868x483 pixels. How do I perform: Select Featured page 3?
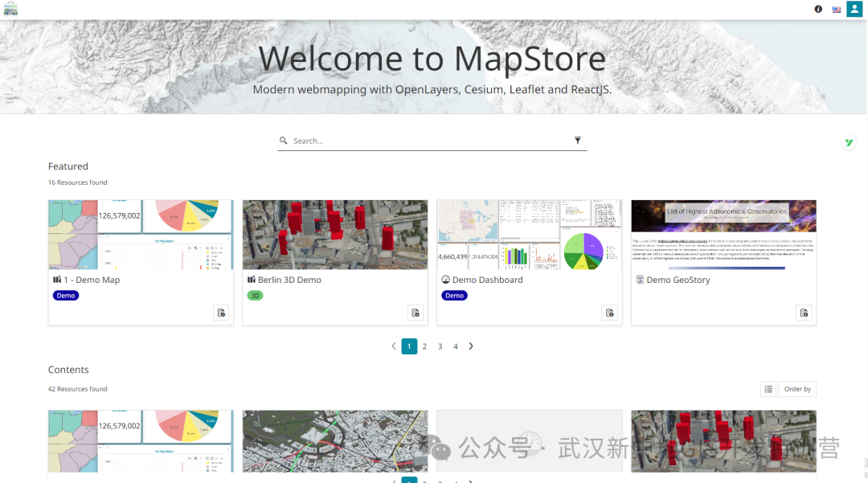(x=440, y=346)
